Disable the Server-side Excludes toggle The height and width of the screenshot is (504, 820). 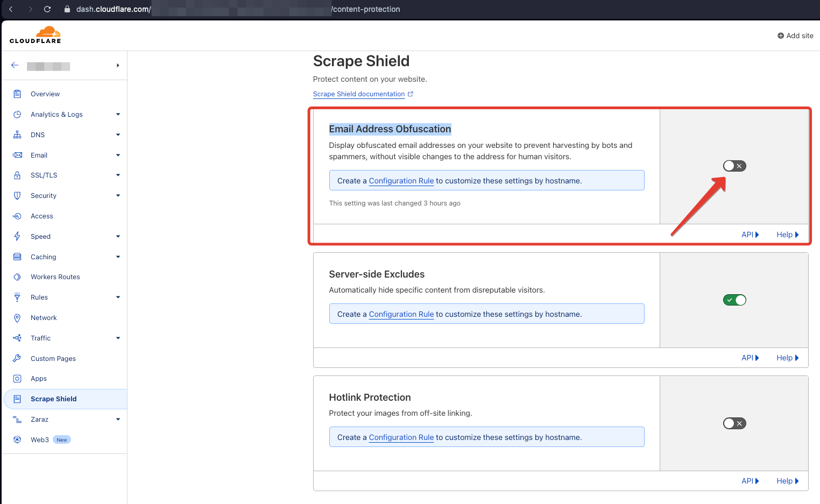tap(734, 300)
